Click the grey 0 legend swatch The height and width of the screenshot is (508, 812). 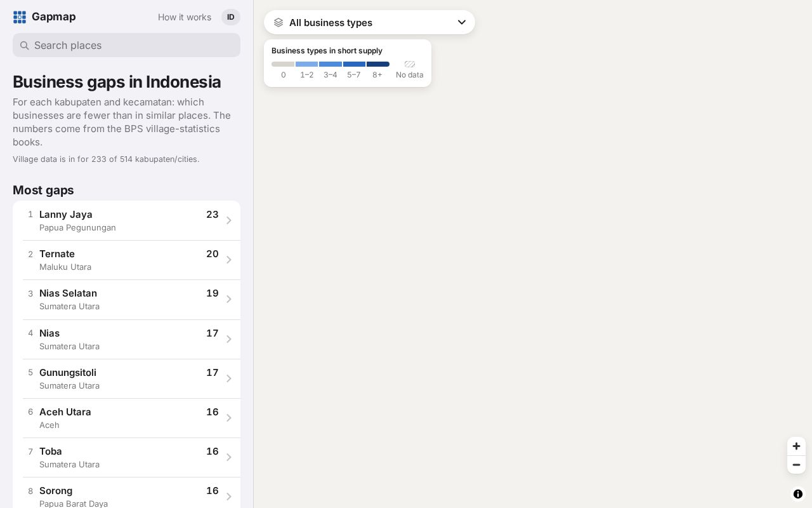click(x=283, y=64)
